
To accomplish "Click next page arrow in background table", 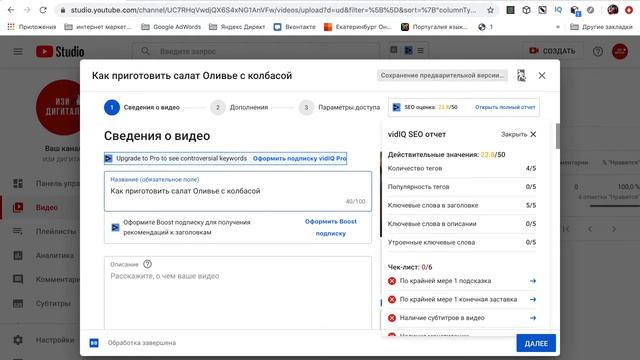I will (x=613, y=229).
